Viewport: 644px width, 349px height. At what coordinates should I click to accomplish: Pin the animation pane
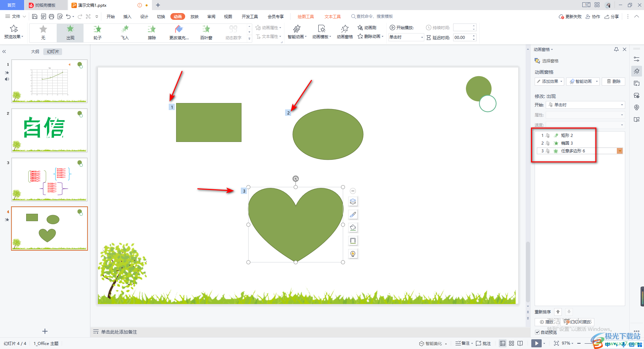[616, 49]
